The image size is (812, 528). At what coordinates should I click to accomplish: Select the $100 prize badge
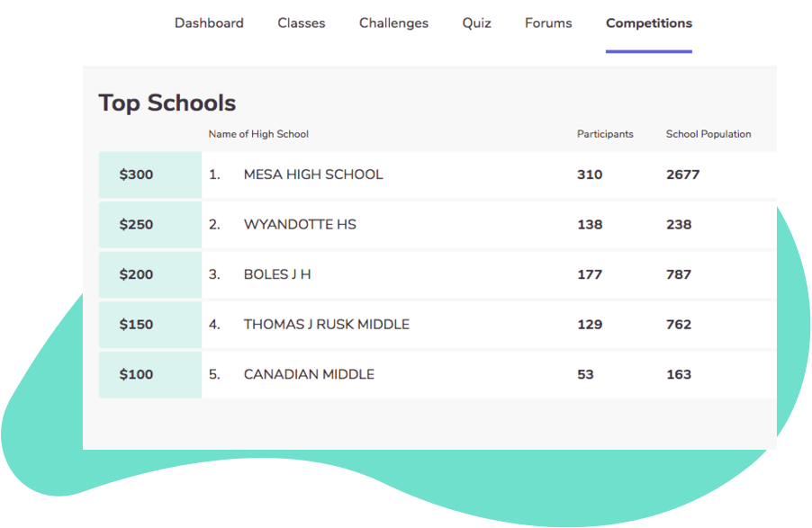[137, 374]
